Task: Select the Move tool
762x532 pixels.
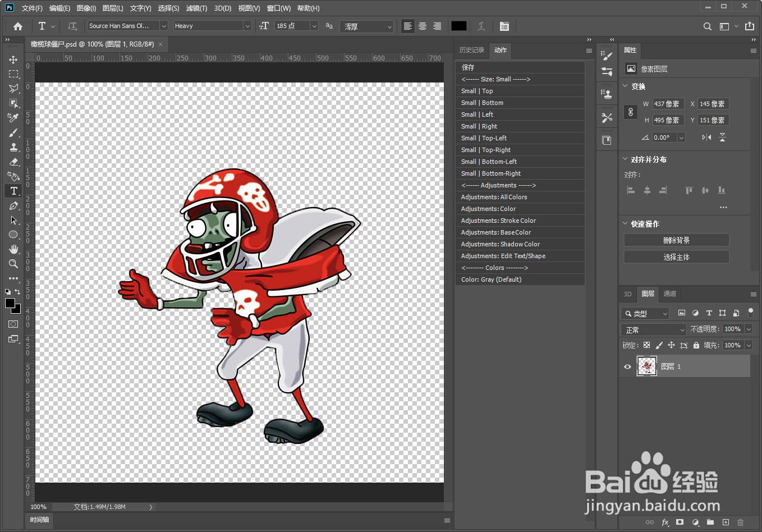Action: click(x=13, y=59)
